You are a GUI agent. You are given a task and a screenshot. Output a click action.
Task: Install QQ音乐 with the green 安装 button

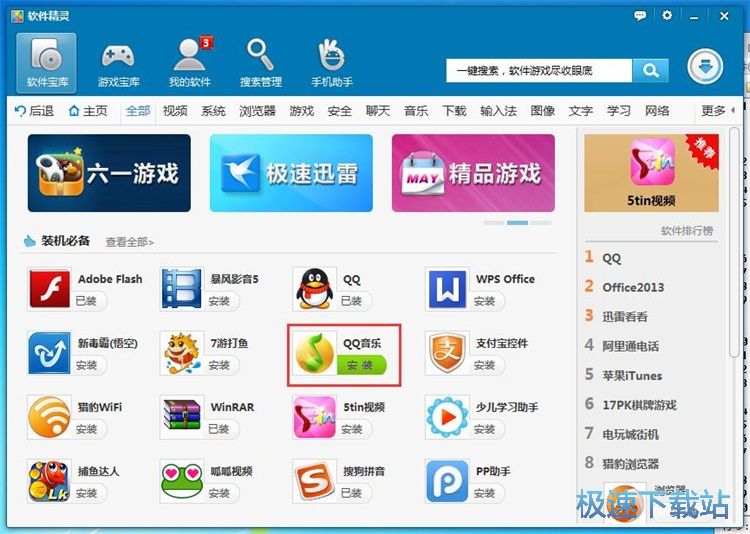[x=361, y=366]
